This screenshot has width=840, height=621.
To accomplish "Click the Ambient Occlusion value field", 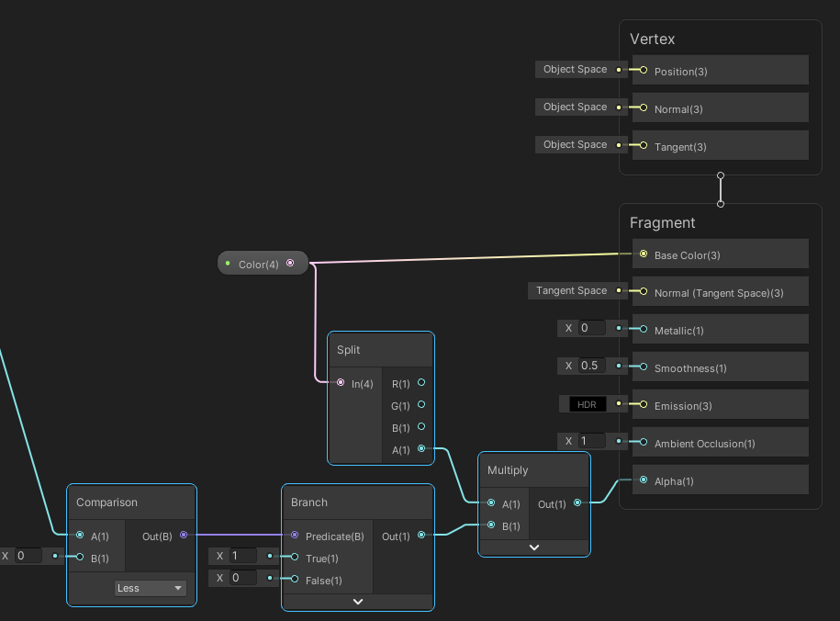I will tap(591, 441).
